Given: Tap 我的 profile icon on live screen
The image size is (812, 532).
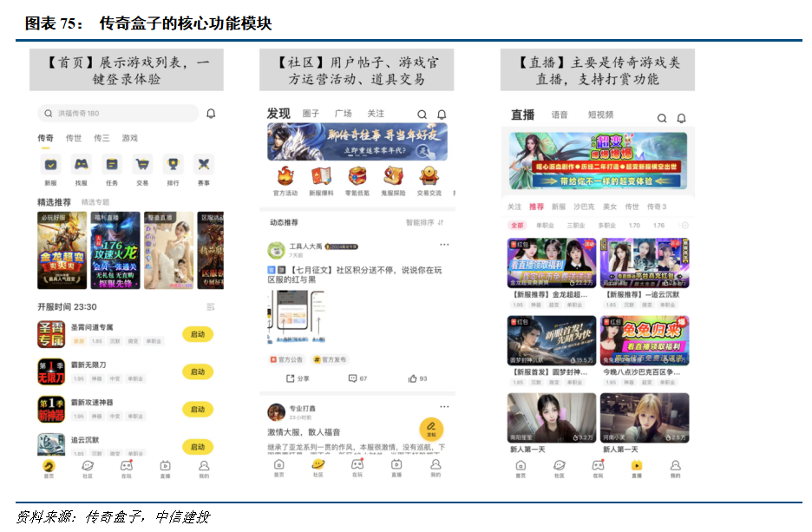Looking at the screenshot, I should (675, 469).
